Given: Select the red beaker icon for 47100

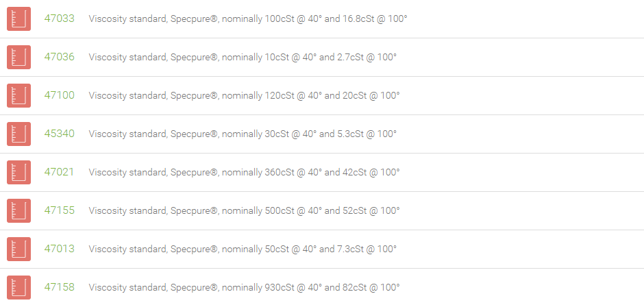Looking at the screenshot, I should pyautogui.click(x=19, y=95).
